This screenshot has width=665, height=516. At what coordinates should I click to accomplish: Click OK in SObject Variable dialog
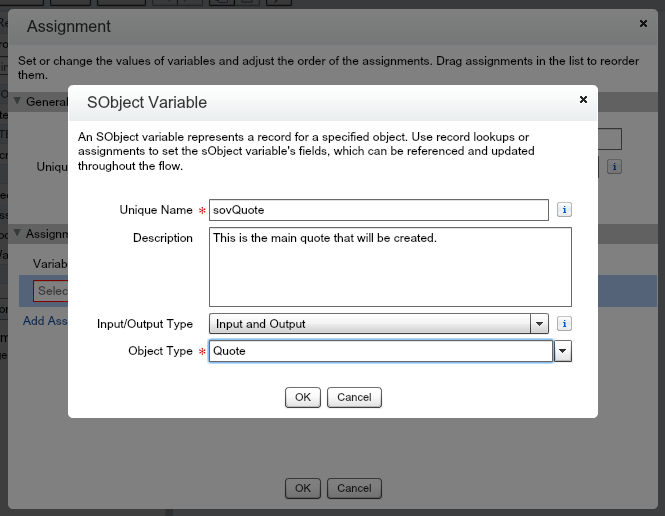[x=302, y=397]
